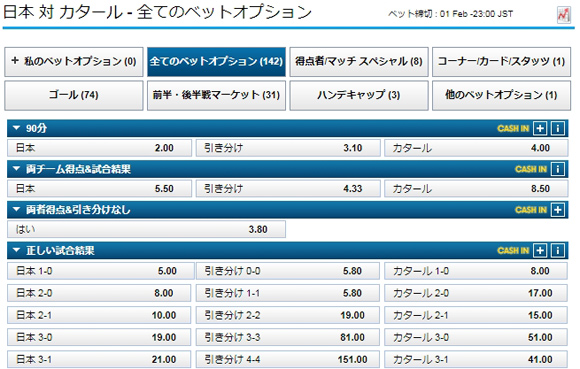Click the plus icon in 90分 header

540,128
